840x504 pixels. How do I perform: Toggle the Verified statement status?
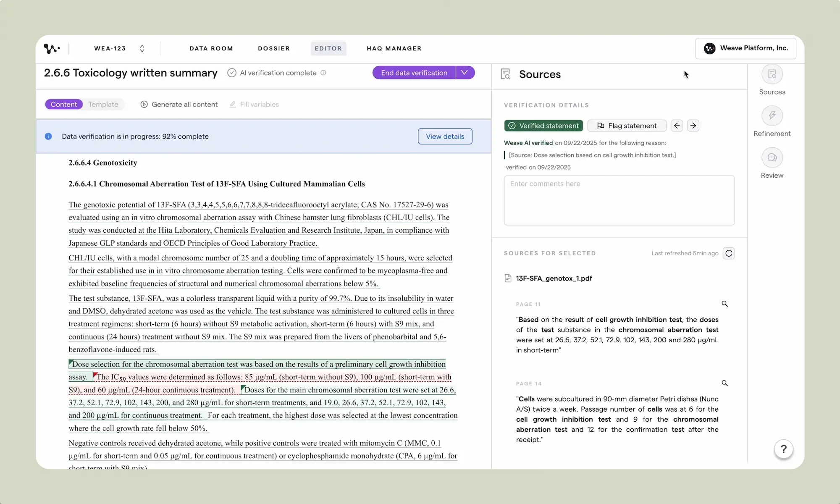(543, 126)
